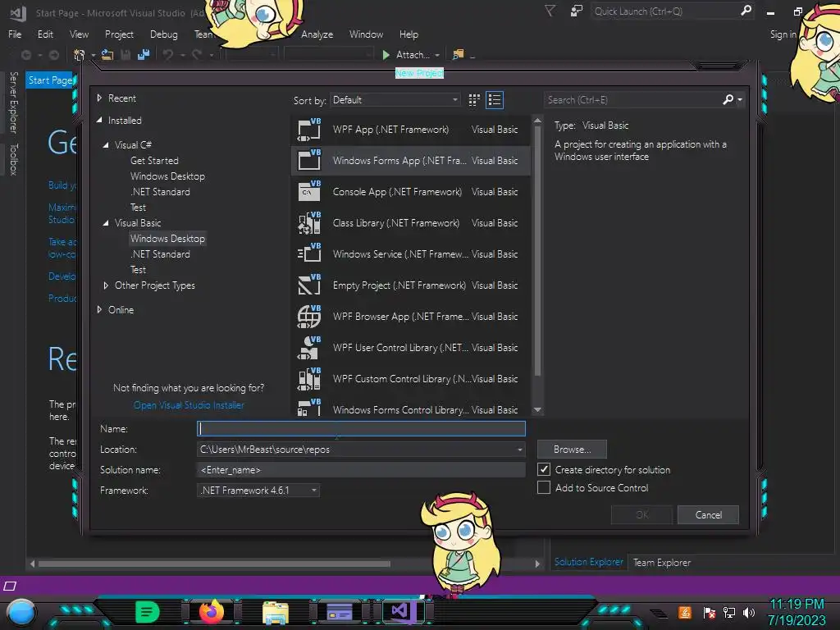
Task: Expand Other Project Types node
Action: coord(106,285)
